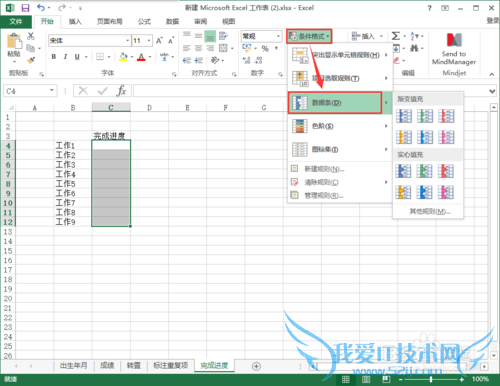The height and width of the screenshot is (386, 500).
Task: Open 突出显示单元格规则 highlight cells rules submenu
Action: click(x=340, y=55)
